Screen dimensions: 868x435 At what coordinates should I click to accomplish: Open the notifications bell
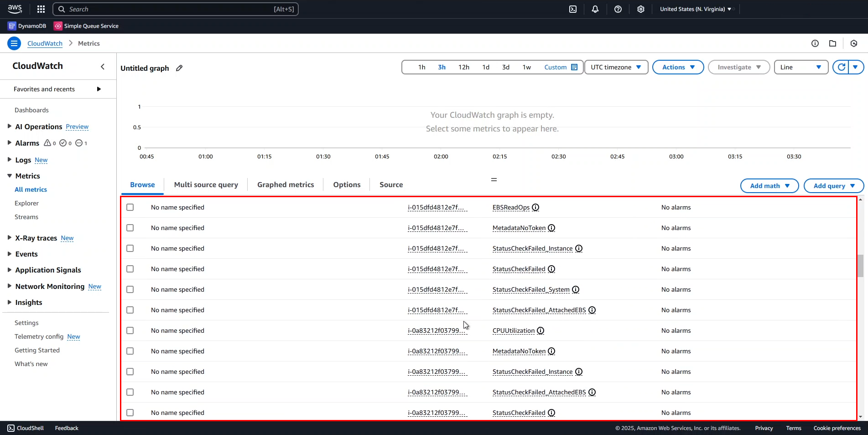click(x=595, y=9)
